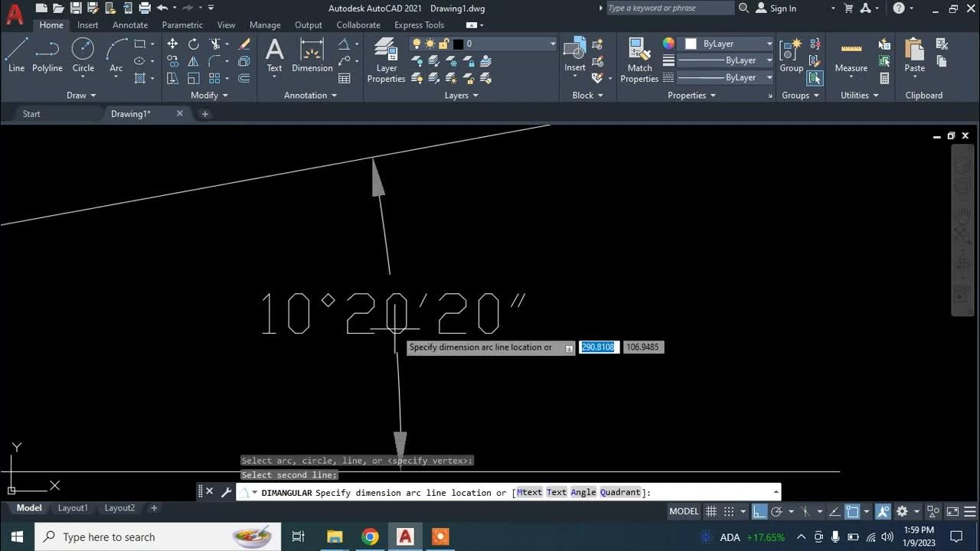Viewport: 980px width, 551px height.
Task: Click the object color wheel icon
Action: coord(668,44)
